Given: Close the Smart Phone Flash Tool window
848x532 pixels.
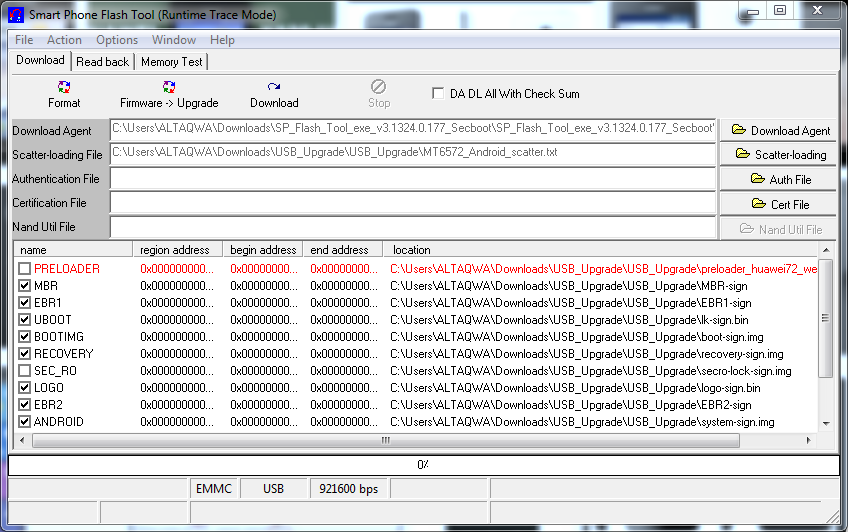Looking at the screenshot, I should (x=817, y=11).
